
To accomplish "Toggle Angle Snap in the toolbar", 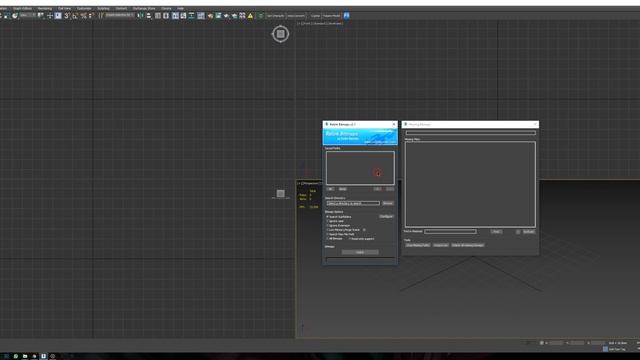I will point(75,16).
